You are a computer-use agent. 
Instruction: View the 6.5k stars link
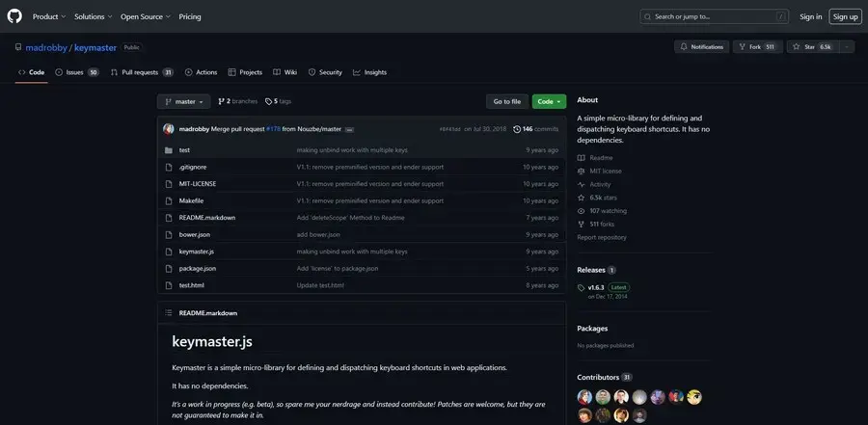pyautogui.click(x=597, y=198)
